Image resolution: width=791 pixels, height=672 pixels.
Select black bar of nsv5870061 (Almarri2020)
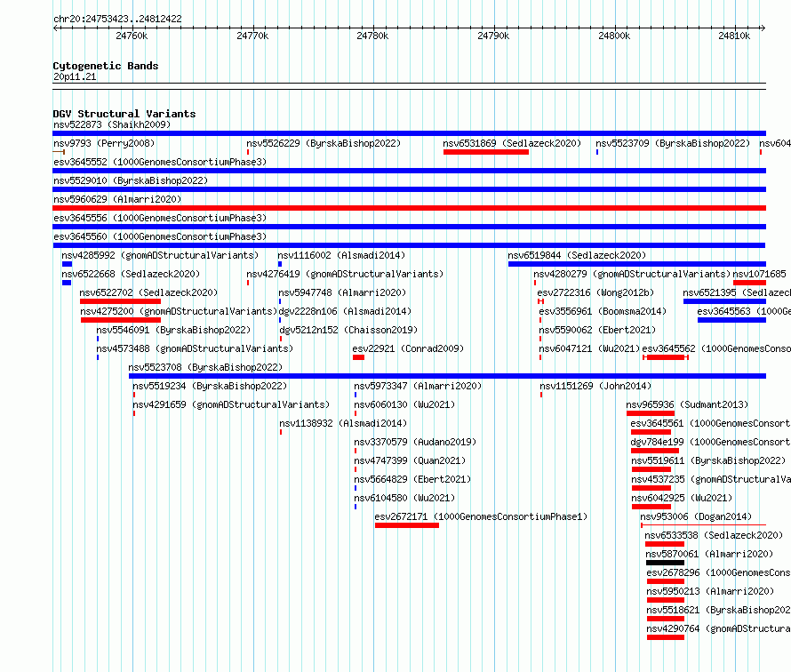click(x=665, y=563)
